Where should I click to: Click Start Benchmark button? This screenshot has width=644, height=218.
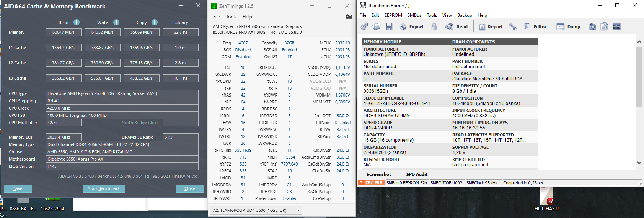pos(104,188)
